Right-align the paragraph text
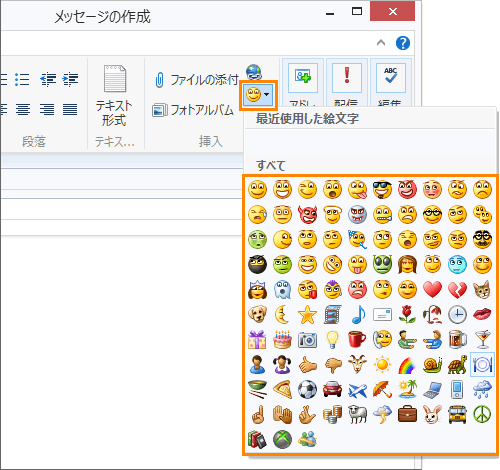Image resolution: width=500 pixels, height=470 pixels. pyautogui.click(x=47, y=109)
